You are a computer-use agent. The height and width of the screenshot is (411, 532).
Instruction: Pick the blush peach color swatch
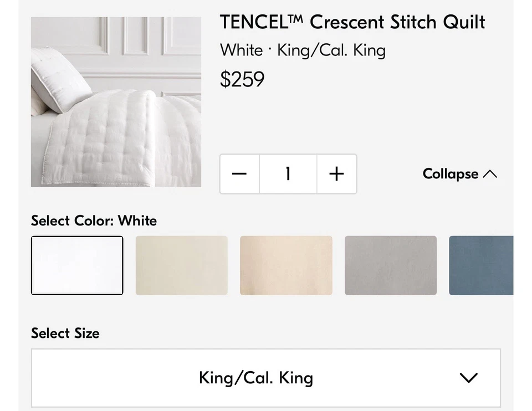tap(286, 265)
